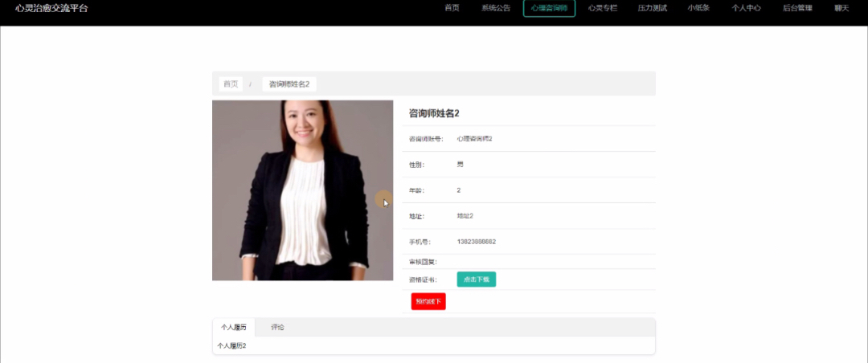The height and width of the screenshot is (363, 868).
Task: Click the 个人履历2 text in tab panel
Action: [231, 346]
